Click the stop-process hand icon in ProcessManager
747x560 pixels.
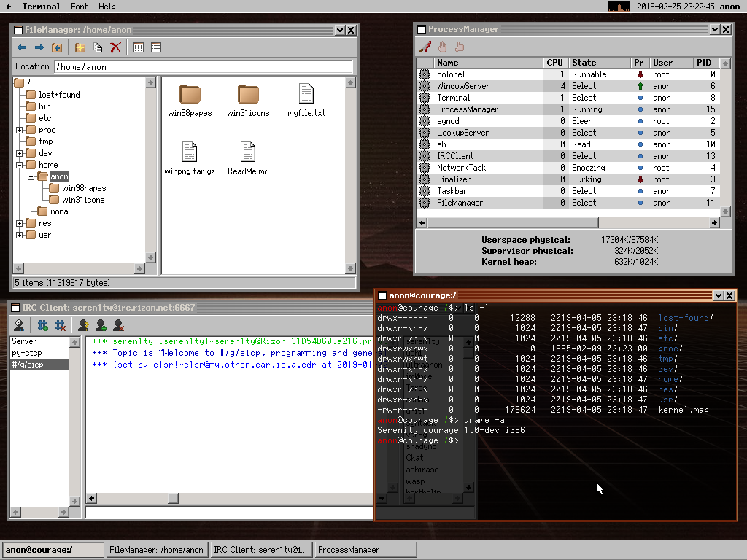tap(442, 47)
